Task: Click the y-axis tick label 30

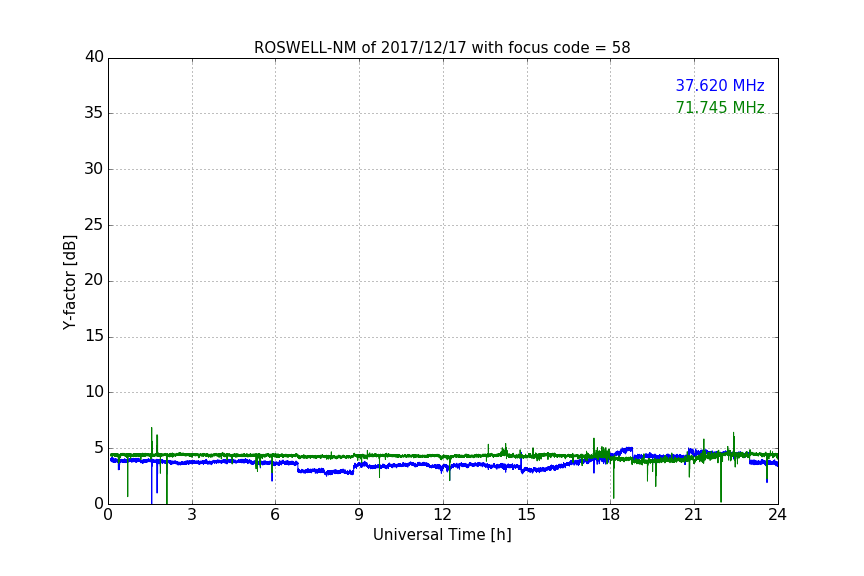Action: pos(94,169)
